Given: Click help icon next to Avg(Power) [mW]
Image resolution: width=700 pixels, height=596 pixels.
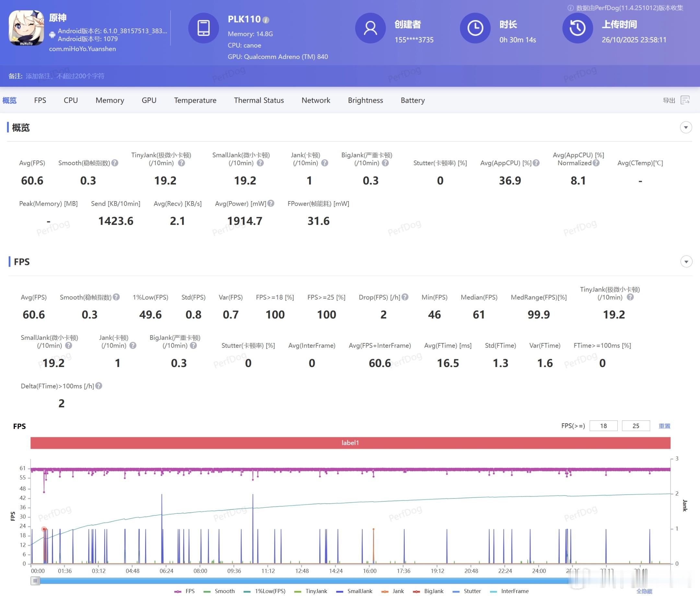Looking at the screenshot, I should click(x=271, y=203).
